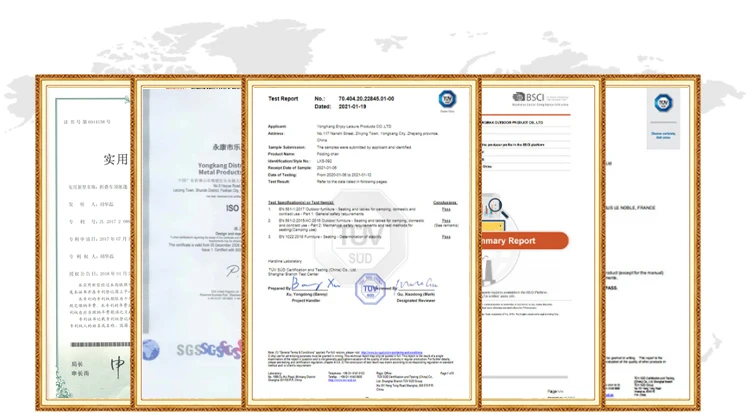Click the TÜV logo on the rightmost certificate
750x420 pixels.
663,103
